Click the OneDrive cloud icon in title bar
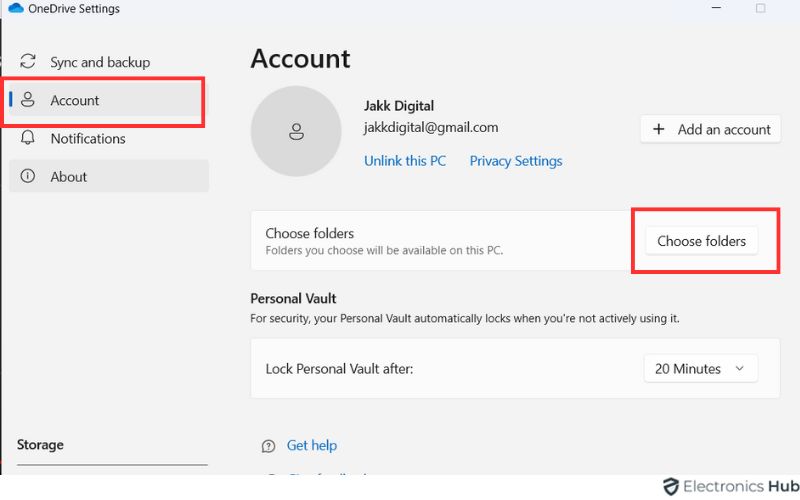This screenshot has height=500, width=800. tap(15, 9)
